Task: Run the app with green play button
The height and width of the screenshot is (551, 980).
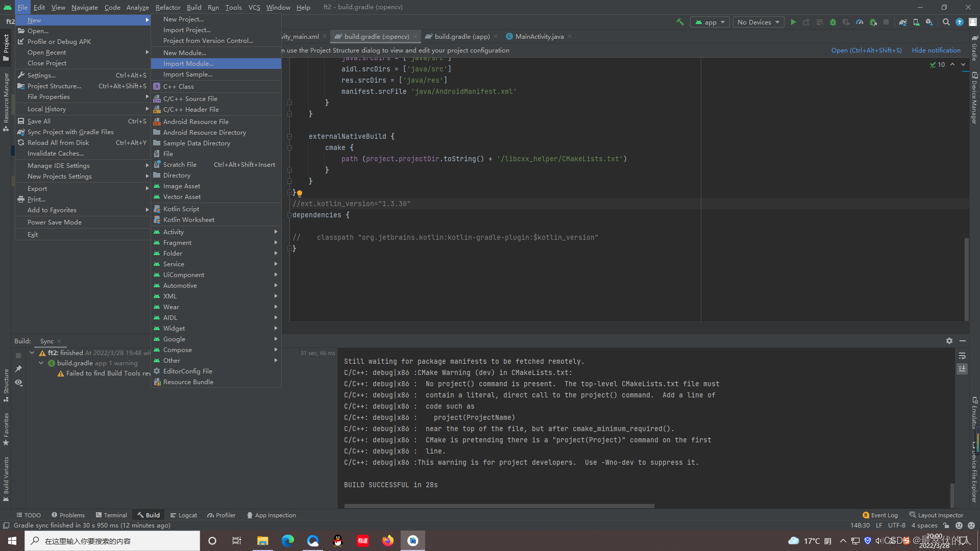Action: point(793,22)
